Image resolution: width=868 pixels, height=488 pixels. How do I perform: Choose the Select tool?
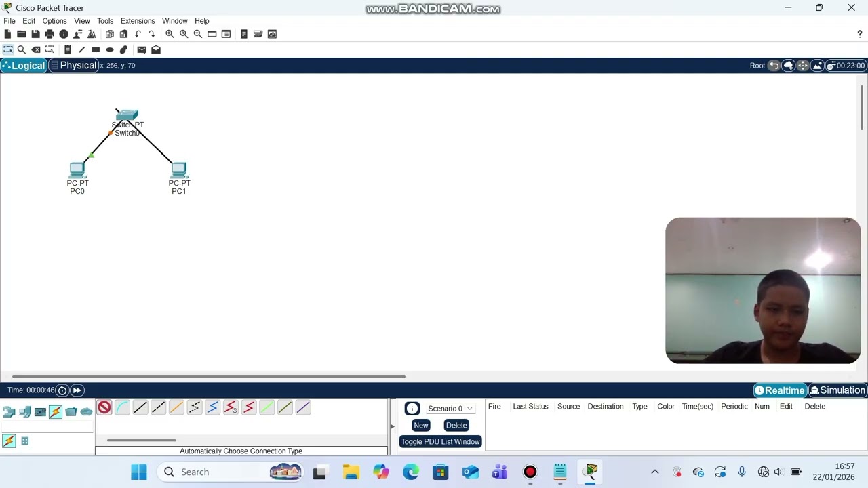7,49
